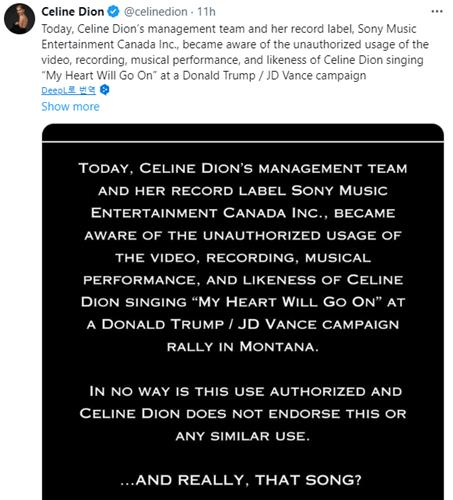Viewport: 453px width, 500px height.
Task: Translate the tweet with the DeepL link
Action: click(x=68, y=90)
